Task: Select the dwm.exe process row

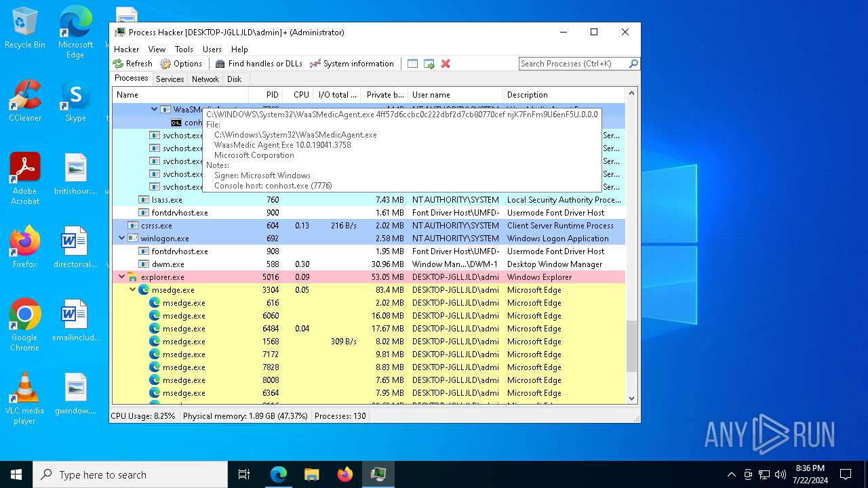Action: [x=368, y=264]
